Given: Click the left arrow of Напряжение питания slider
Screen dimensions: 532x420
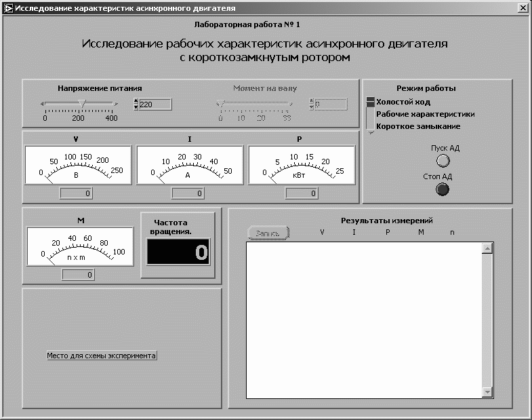Looking at the screenshot, I should [x=42, y=104].
